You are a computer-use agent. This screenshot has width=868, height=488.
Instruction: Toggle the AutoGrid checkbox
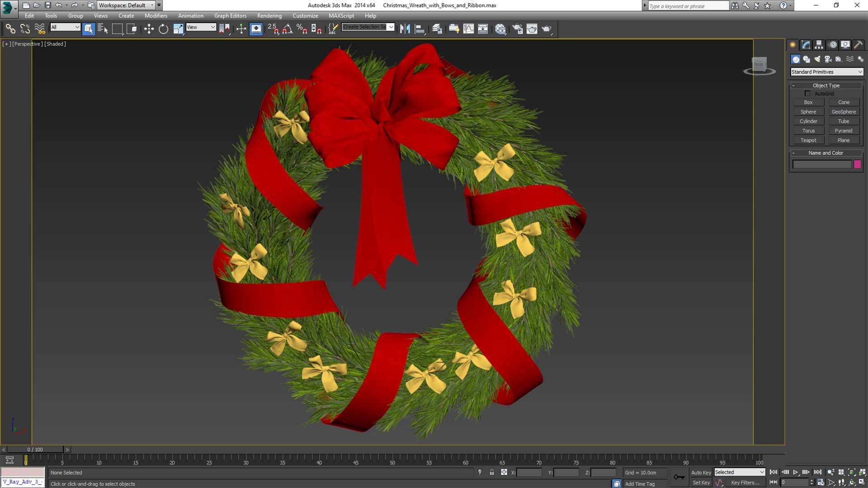[x=807, y=94]
